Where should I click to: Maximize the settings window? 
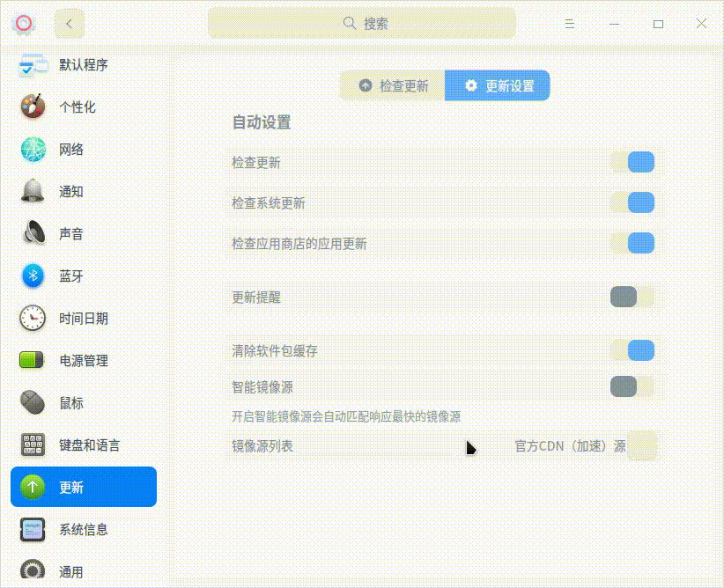(659, 24)
